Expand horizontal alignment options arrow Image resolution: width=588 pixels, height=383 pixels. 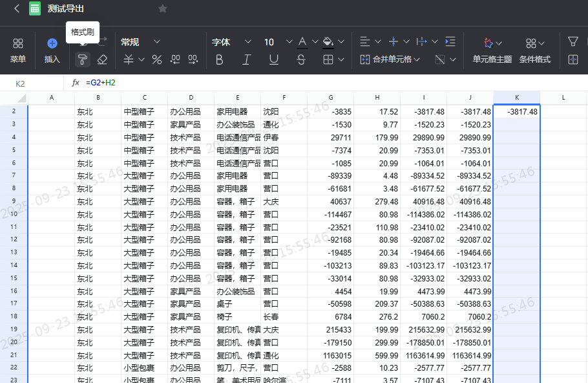click(x=378, y=41)
